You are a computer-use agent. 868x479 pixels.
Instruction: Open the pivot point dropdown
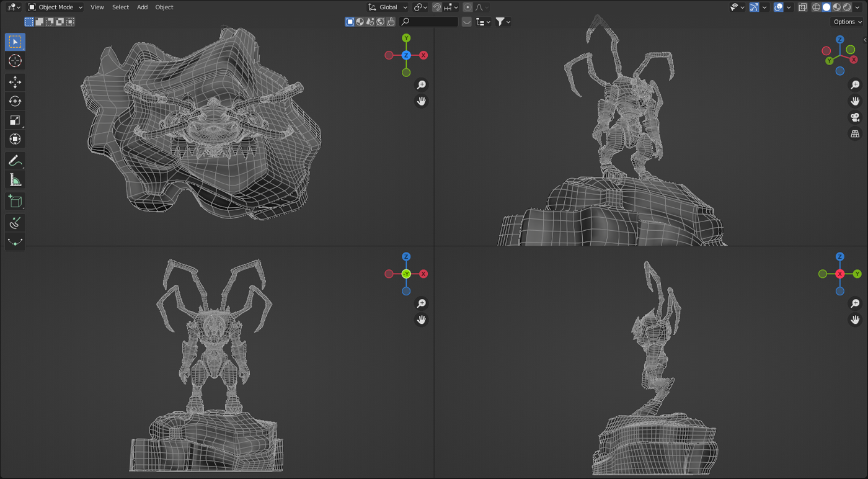pyautogui.click(x=421, y=7)
